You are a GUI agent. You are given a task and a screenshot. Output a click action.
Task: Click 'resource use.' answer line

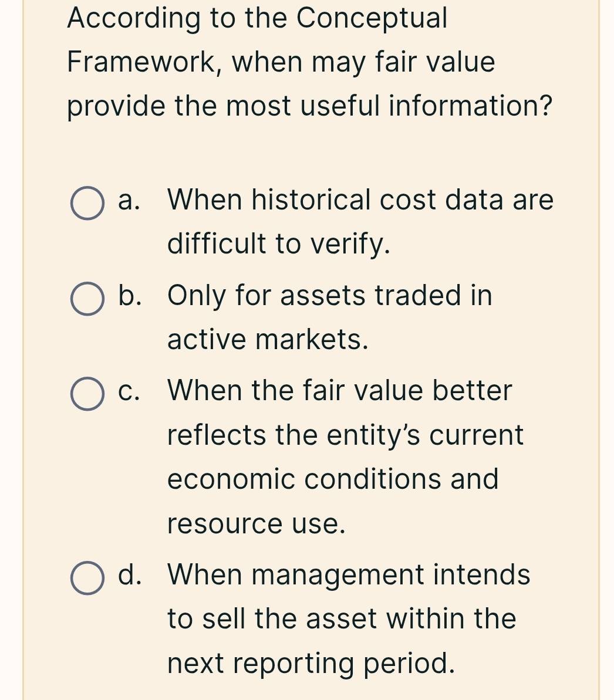tap(257, 523)
